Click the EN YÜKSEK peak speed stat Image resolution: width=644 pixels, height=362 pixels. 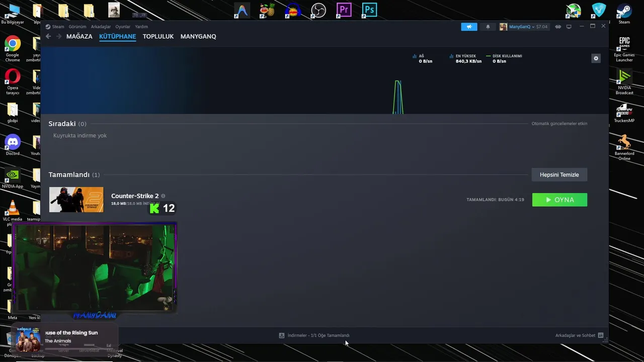465,59
